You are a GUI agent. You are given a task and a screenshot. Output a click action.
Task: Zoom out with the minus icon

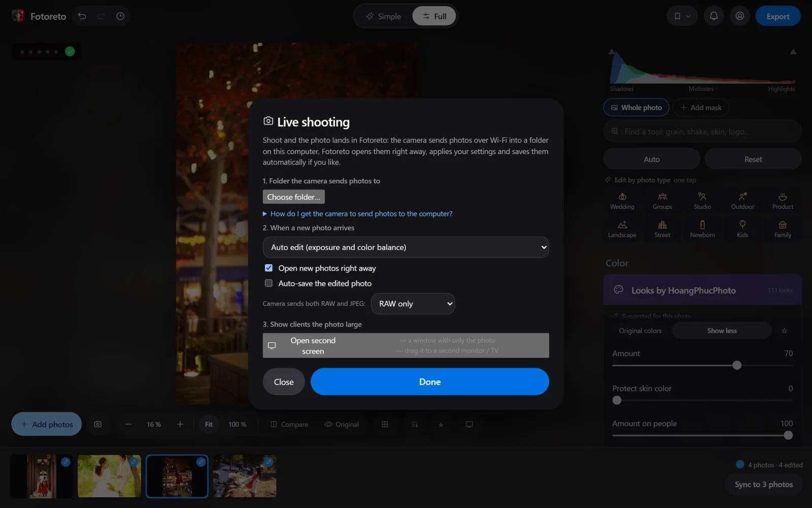(128, 424)
